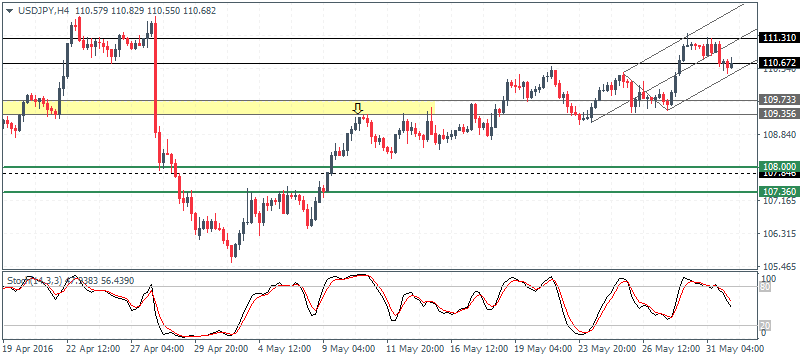Image resolution: width=800 pixels, height=360 pixels.
Task: Click the Stoch(14,3,3) indicator label
Action: coord(33,280)
